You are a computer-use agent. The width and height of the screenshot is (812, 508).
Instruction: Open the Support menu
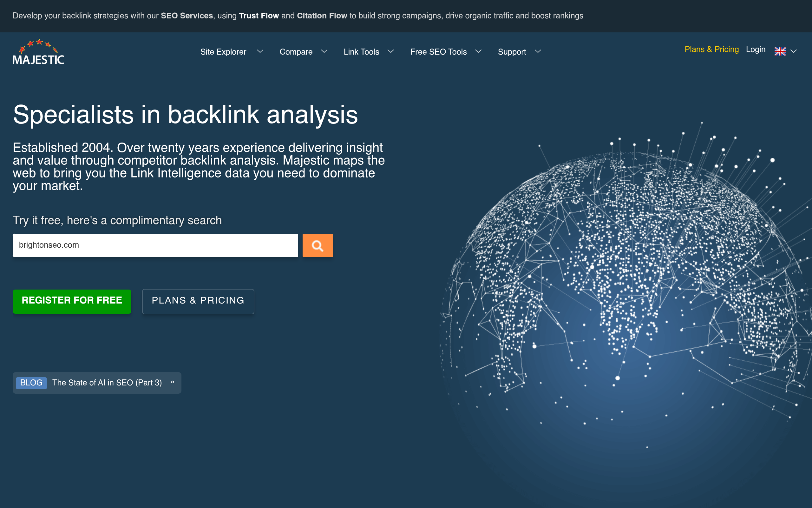point(512,52)
